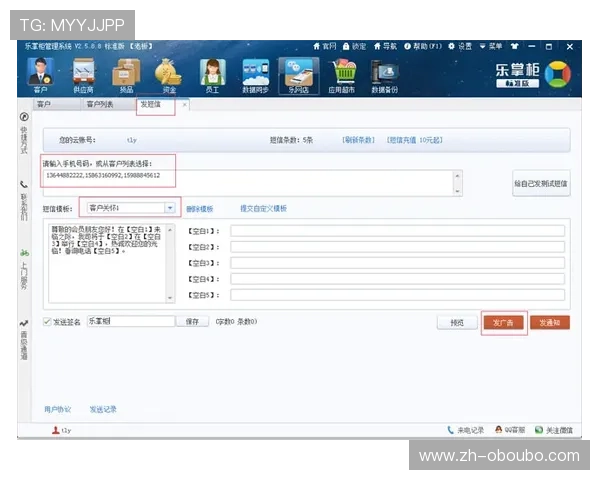The height and width of the screenshot is (480, 600).
Task: Open 导航 navigation in title bar
Action: point(385,46)
